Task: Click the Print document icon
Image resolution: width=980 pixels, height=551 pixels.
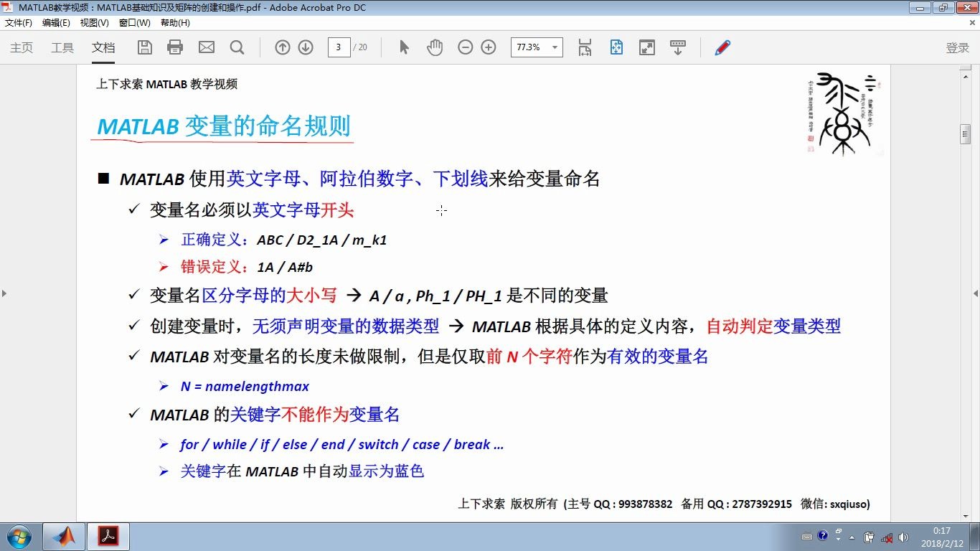Action: (x=175, y=47)
